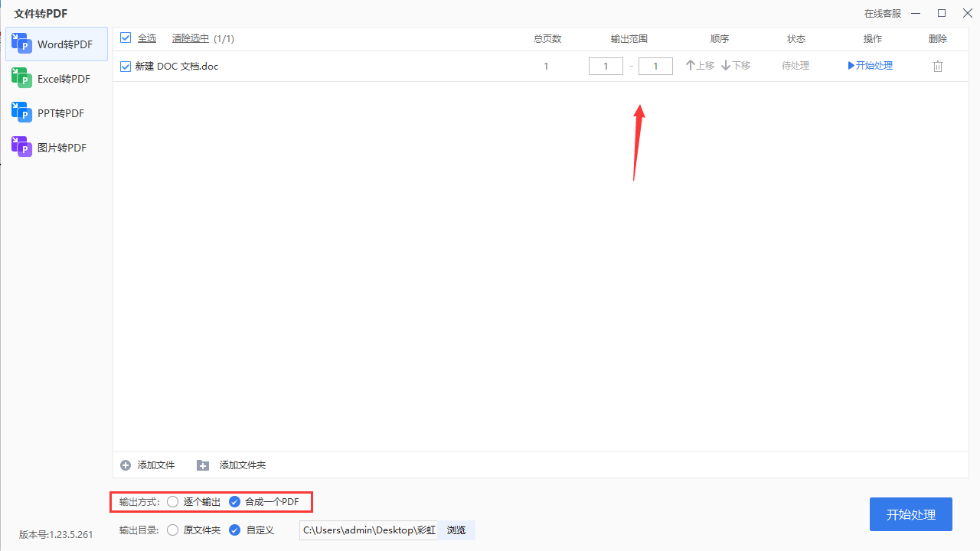Click the end page input box for the output range

(655, 67)
